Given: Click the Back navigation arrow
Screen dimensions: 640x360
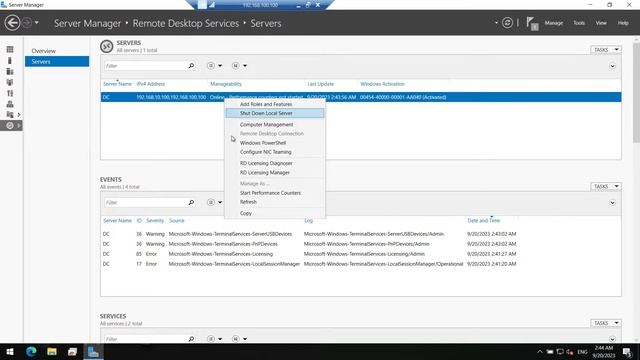Looking at the screenshot, I should click(x=13, y=23).
